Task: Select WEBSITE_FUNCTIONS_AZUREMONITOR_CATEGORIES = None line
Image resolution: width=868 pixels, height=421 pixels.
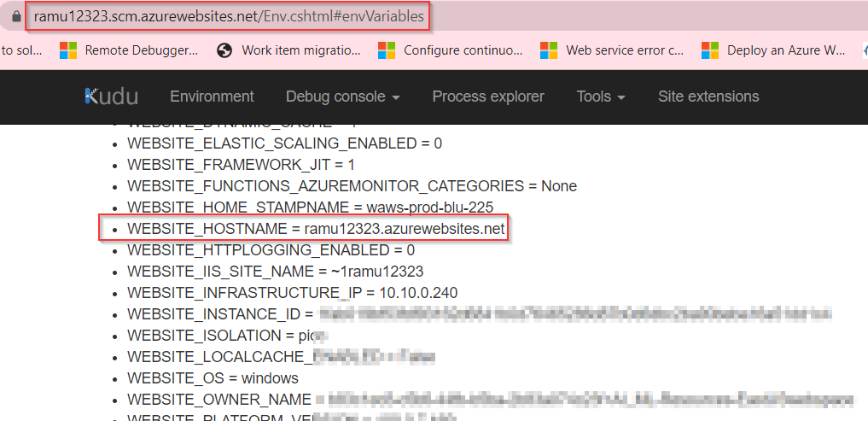Action: click(352, 186)
